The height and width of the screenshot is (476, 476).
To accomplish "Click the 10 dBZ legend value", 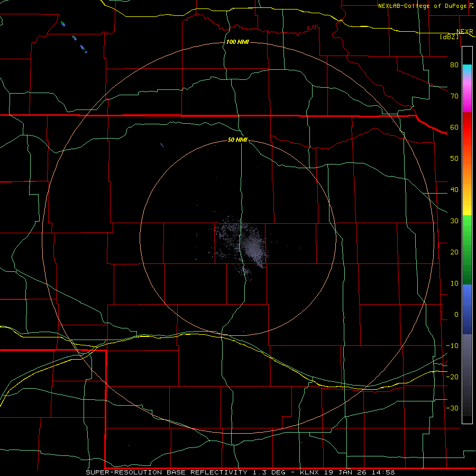I will pos(454,283).
